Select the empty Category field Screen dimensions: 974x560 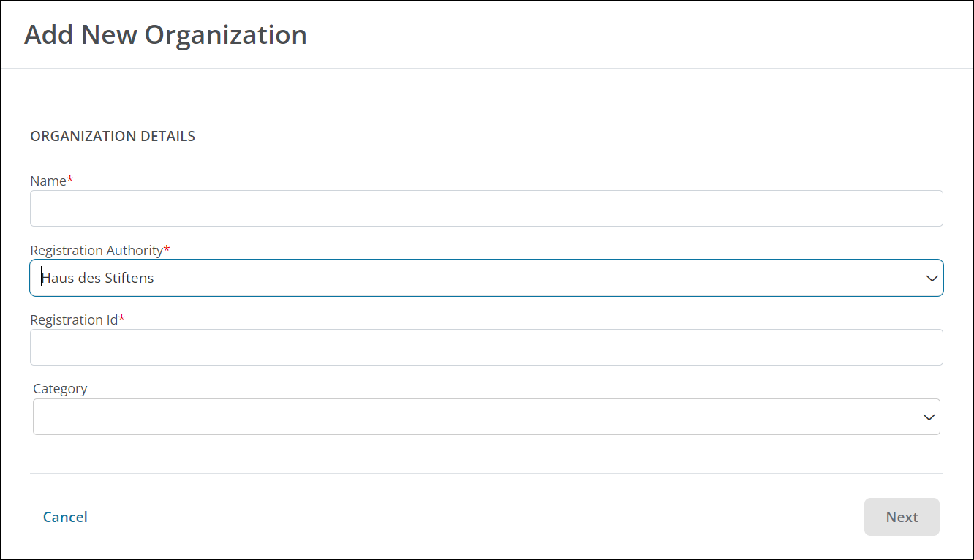click(486, 417)
